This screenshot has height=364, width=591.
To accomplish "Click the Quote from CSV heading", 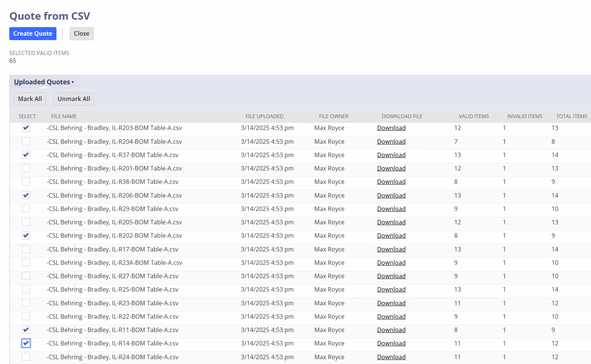I will [x=50, y=16].
